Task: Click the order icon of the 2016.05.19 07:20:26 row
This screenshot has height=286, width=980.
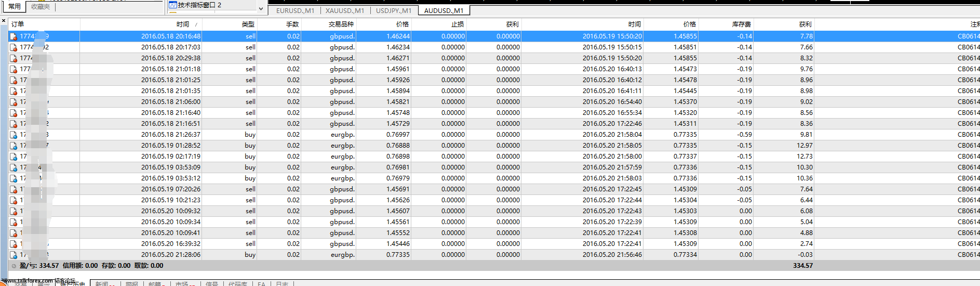Action: [x=14, y=189]
